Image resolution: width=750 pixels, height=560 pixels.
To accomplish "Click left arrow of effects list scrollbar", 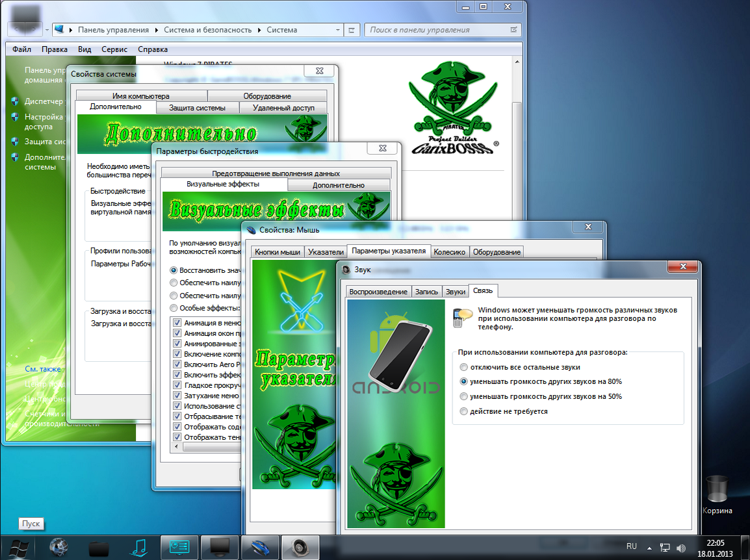I will [177, 447].
